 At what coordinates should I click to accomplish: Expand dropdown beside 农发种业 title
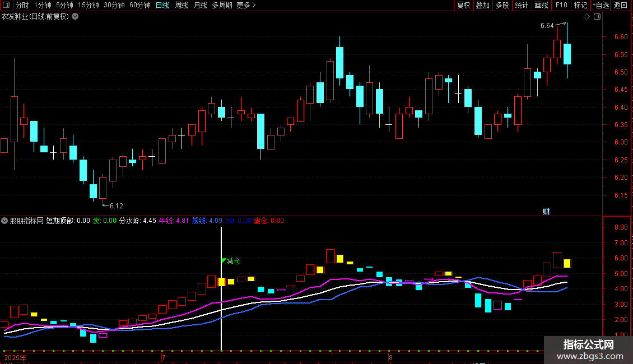[75, 17]
